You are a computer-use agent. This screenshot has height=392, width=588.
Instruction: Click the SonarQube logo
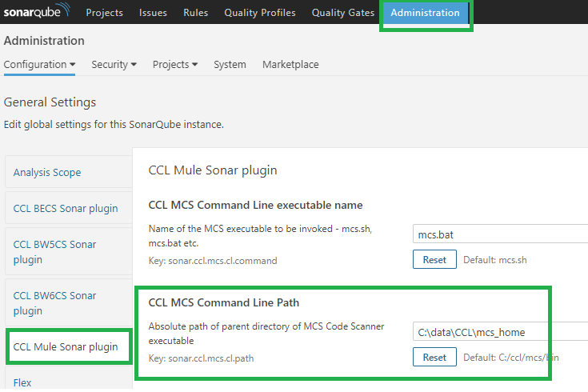37,11
